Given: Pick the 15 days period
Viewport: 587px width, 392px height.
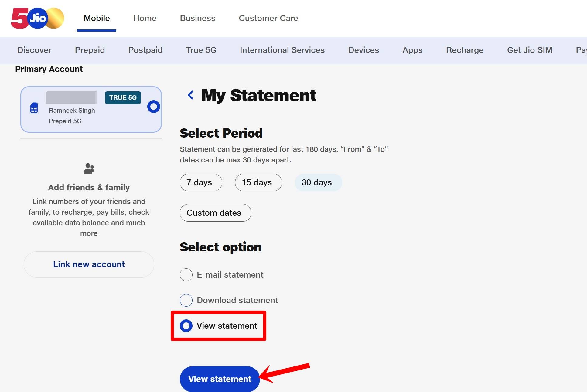Looking at the screenshot, I should [258, 182].
